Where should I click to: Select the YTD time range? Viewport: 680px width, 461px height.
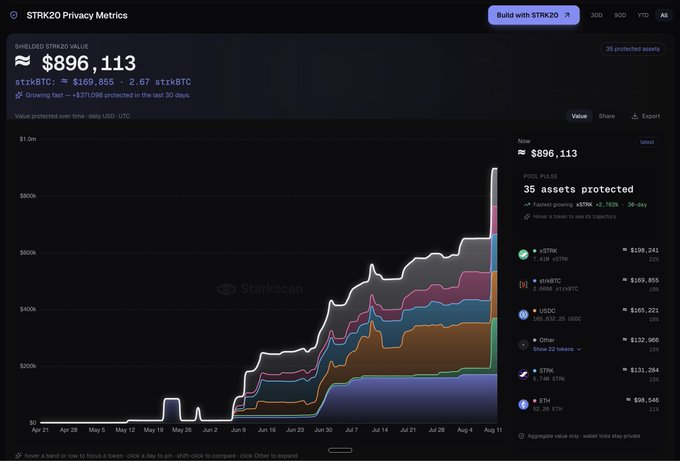[x=643, y=15]
